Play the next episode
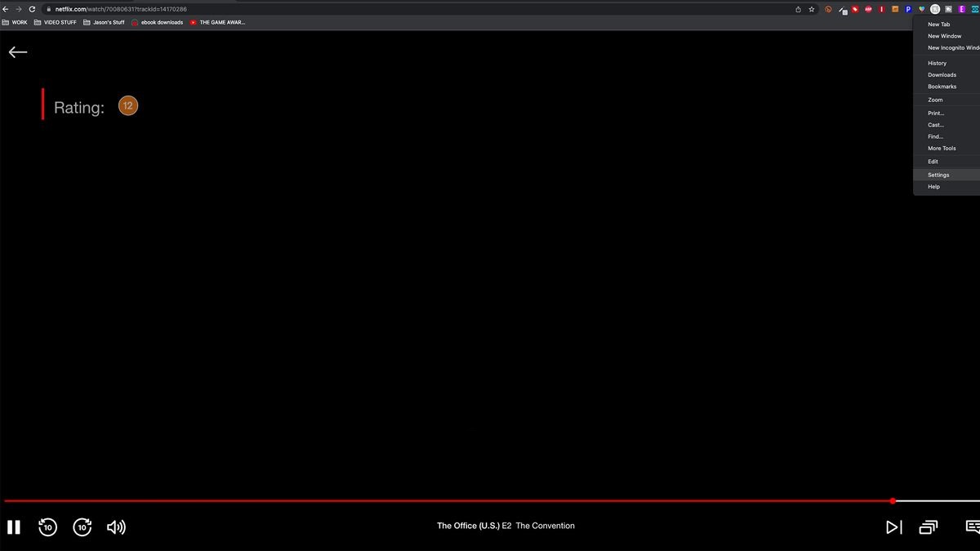980x551 pixels. click(x=894, y=527)
